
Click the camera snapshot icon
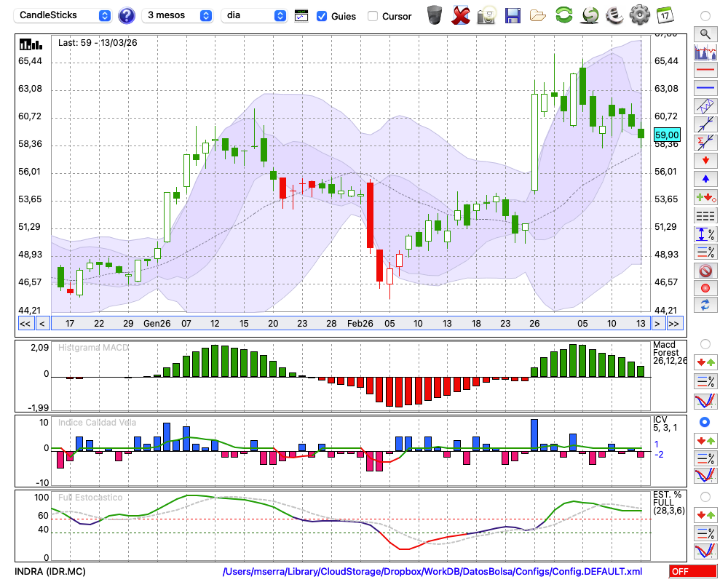coord(486,15)
